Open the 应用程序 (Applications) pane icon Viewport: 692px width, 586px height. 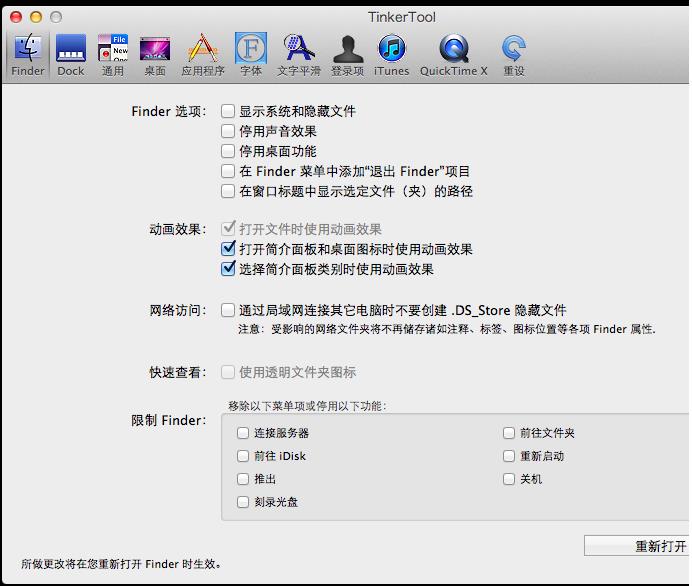203,55
